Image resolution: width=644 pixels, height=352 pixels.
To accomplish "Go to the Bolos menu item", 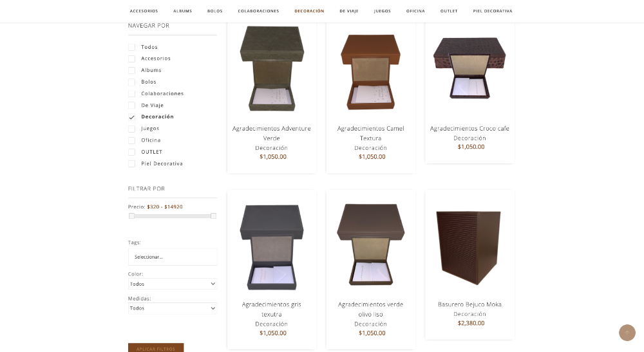I will (214, 11).
